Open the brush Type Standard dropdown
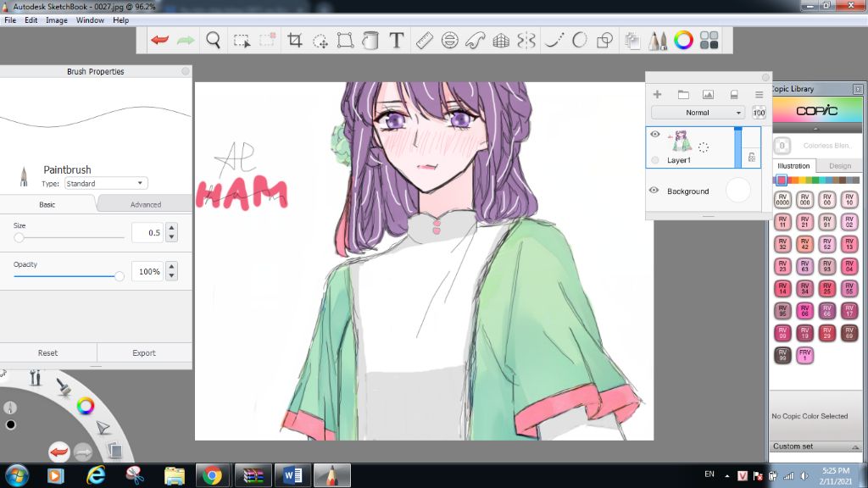Viewport: 868px width, 488px height. click(106, 183)
